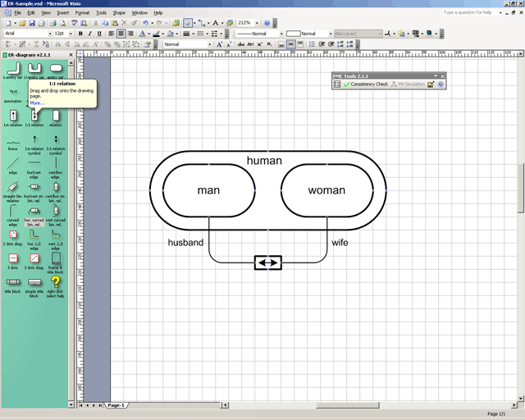Screen dimensions: 525x420
Task: Click the Undo arrow icon
Action: click(x=145, y=23)
